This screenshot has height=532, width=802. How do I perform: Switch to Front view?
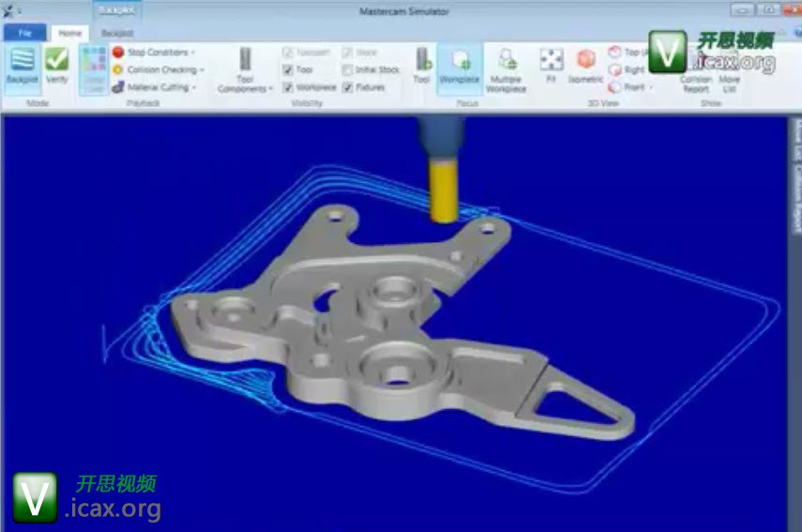(x=628, y=87)
